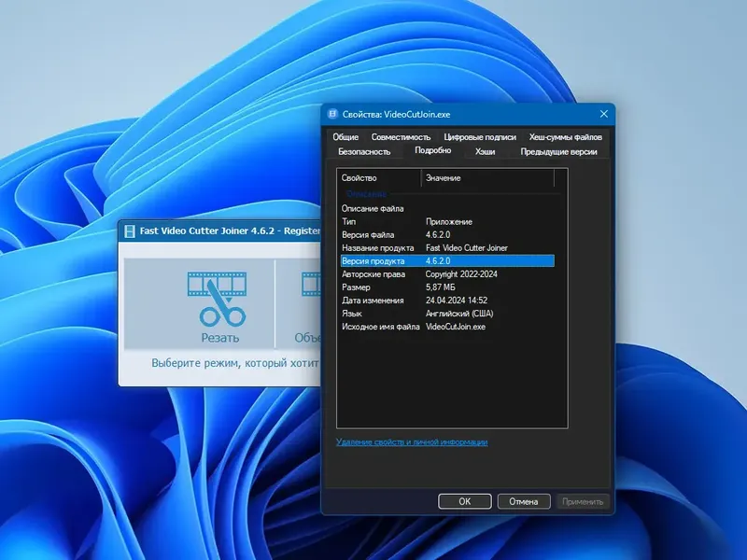Close the VideoCutJoin.exe properties dialog
Image resolution: width=747 pixels, height=560 pixels.
pyautogui.click(x=603, y=114)
